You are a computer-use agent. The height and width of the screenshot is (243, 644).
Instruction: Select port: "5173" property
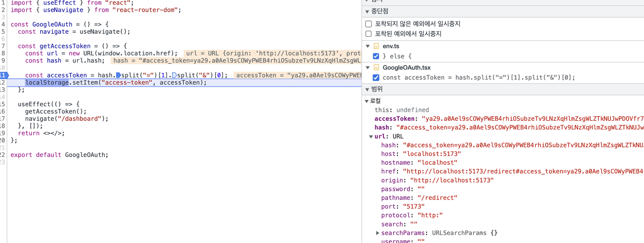point(403,207)
